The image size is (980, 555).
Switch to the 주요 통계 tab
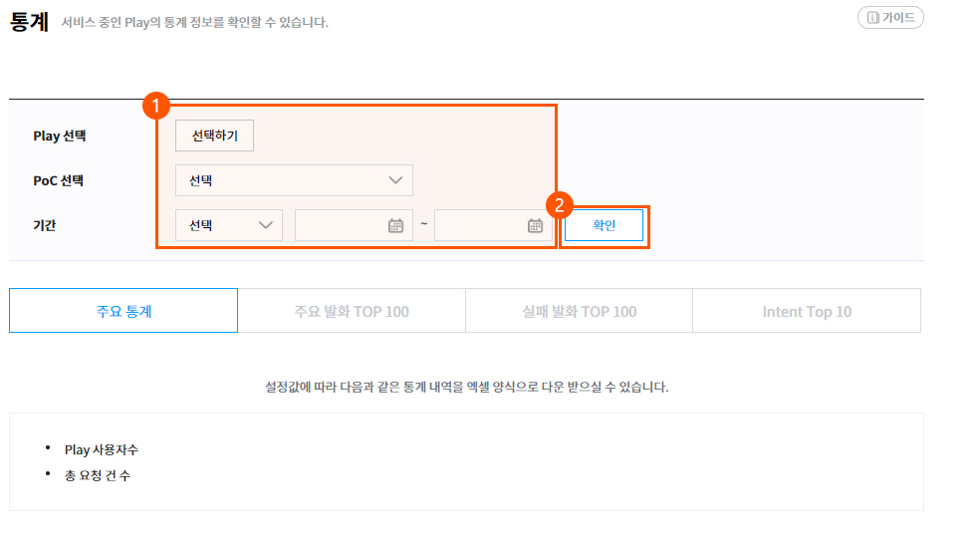point(123,311)
